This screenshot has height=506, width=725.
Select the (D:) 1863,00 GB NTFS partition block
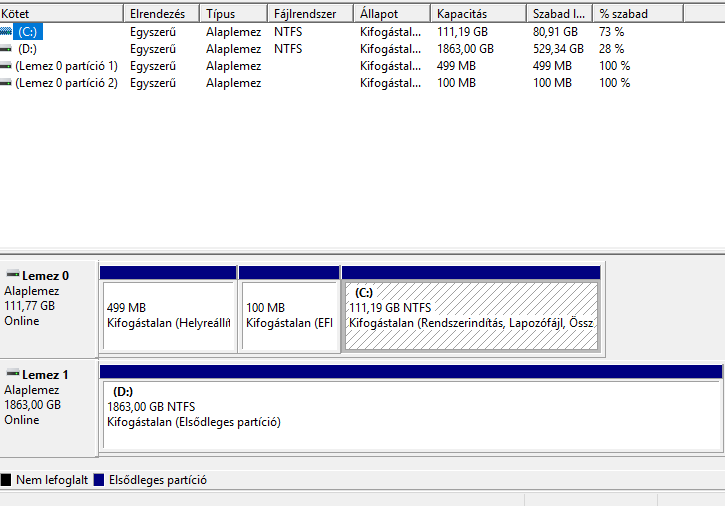coord(411,408)
